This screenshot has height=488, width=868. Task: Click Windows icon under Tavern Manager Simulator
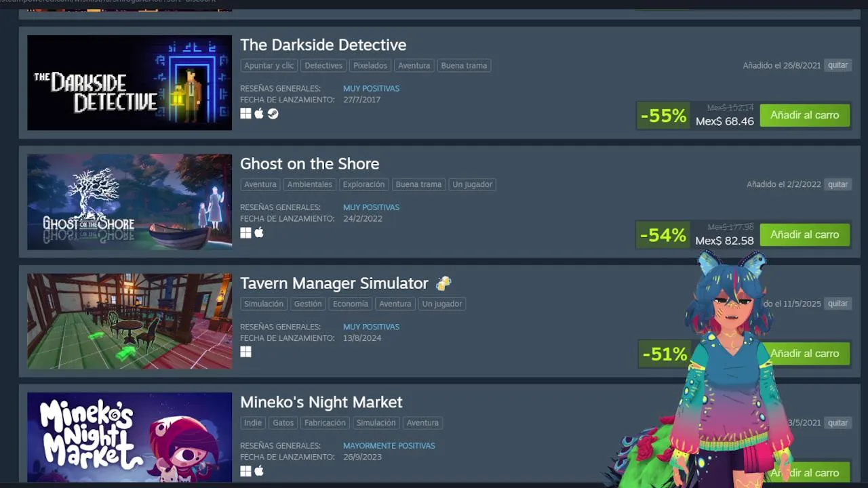tap(245, 352)
